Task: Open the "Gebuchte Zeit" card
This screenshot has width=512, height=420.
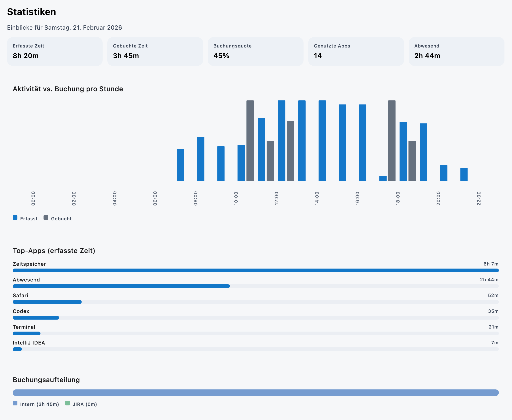Action: point(155,51)
